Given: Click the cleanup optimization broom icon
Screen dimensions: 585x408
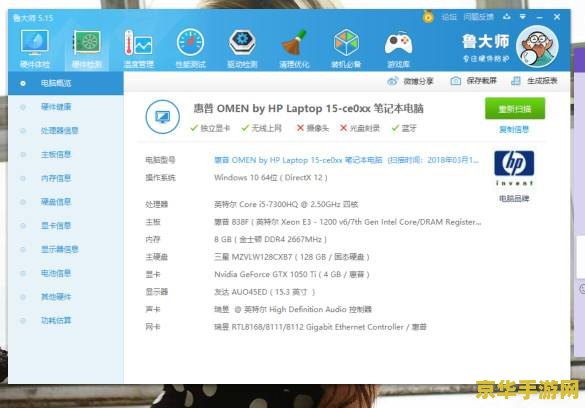Looking at the screenshot, I should (x=294, y=43).
